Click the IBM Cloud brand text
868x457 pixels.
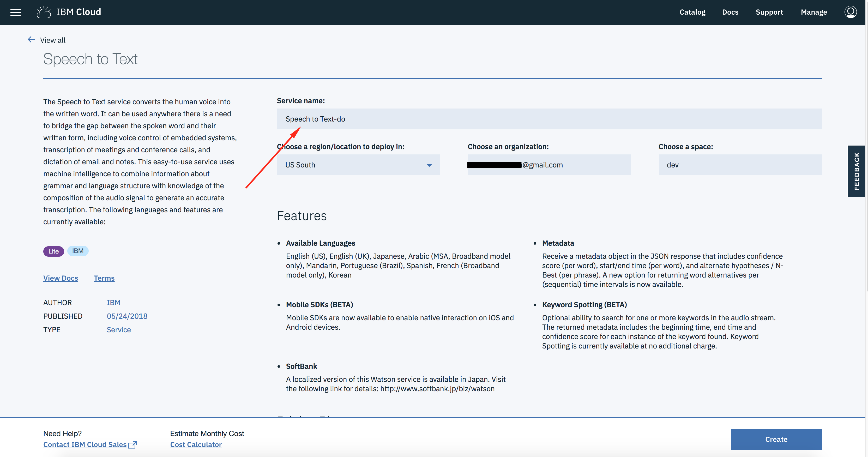tap(79, 12)
